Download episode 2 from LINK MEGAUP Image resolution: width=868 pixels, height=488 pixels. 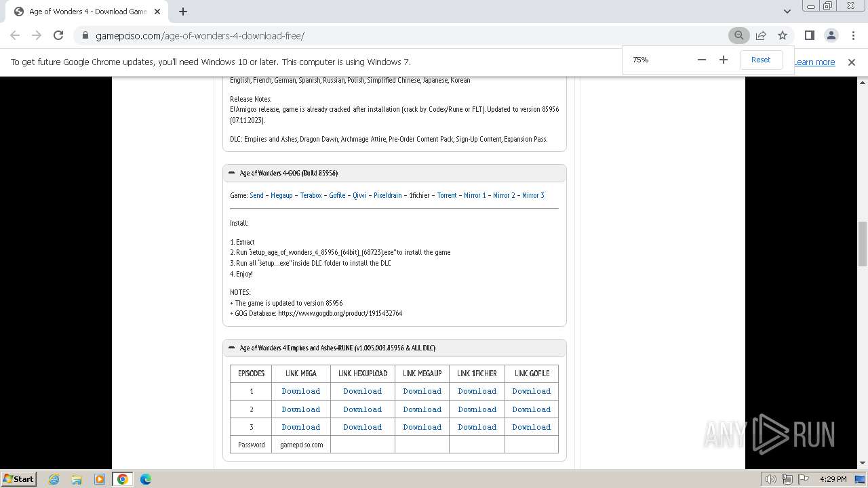pyautogui.click(x=422, y=409)
